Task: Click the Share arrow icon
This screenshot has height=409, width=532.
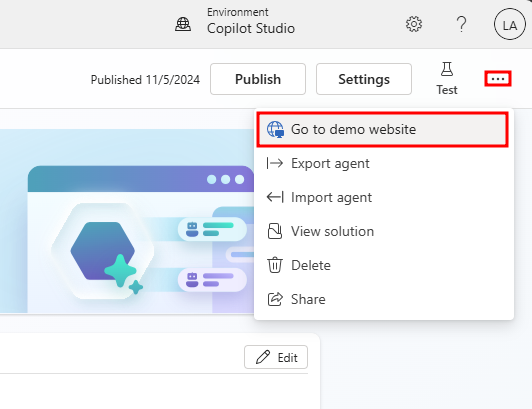Action: coord(275,299)
